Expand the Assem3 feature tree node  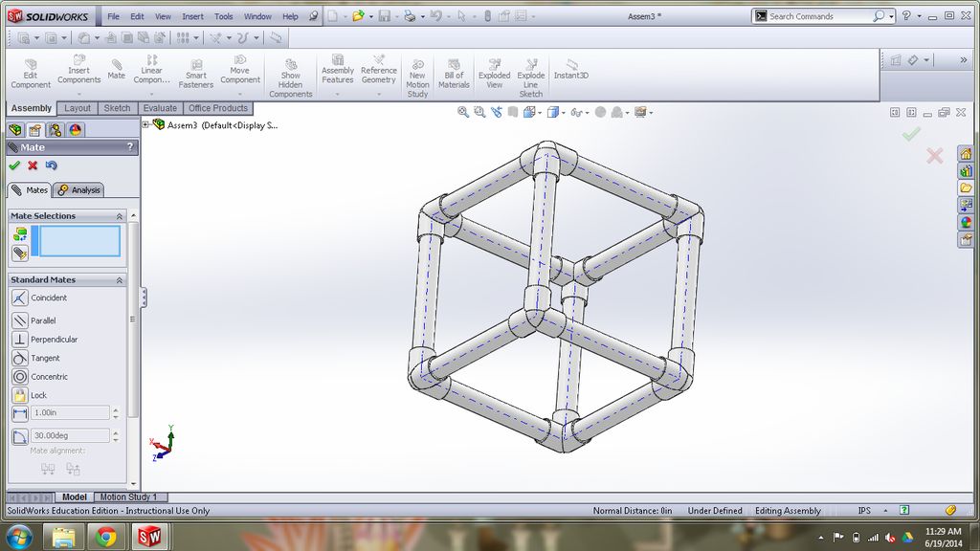pos(145,125)
